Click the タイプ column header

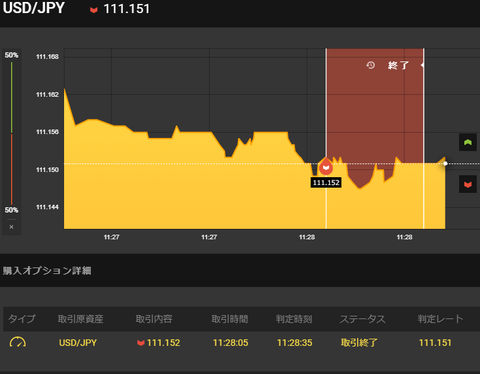22,319
